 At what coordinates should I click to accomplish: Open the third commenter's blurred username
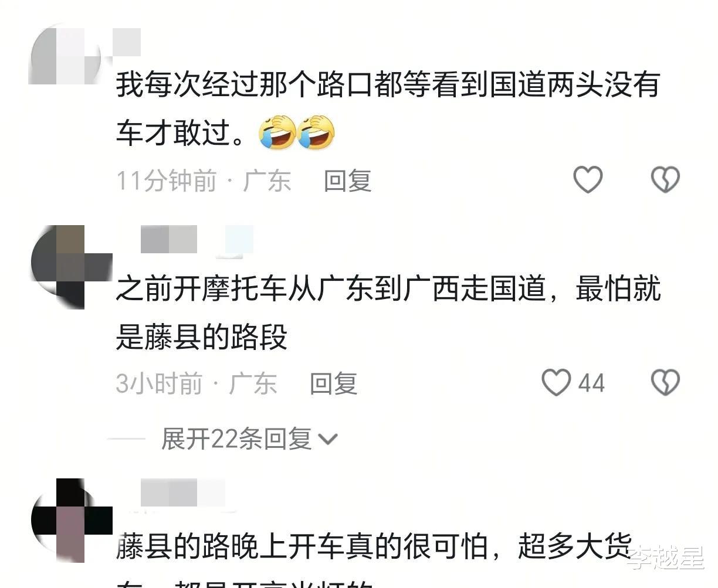coord(183,494)
